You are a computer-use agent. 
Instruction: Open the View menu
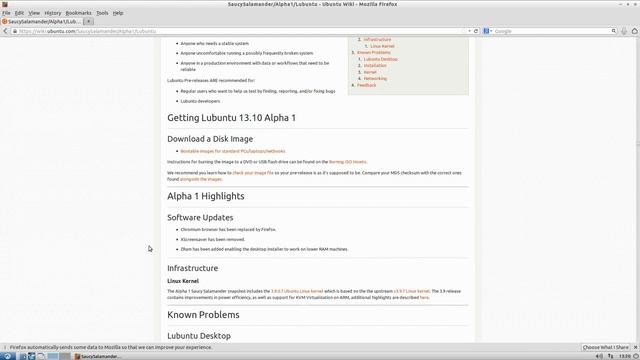[34, 13]
